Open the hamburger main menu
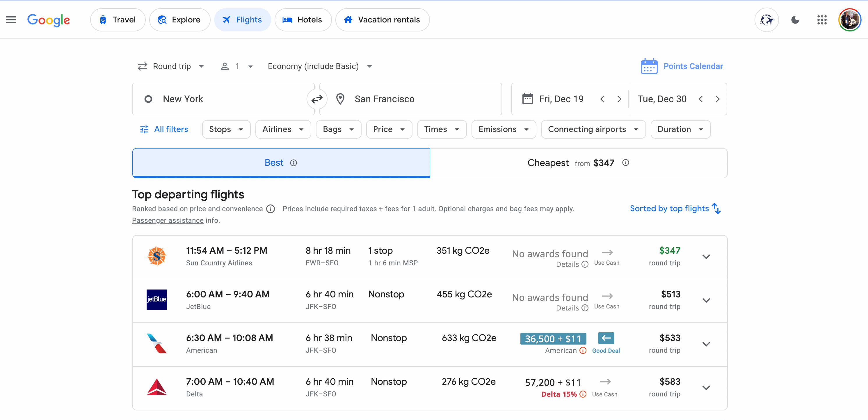Image resolution: width=868 pixels, height=420 pixels. coord(11,20)
